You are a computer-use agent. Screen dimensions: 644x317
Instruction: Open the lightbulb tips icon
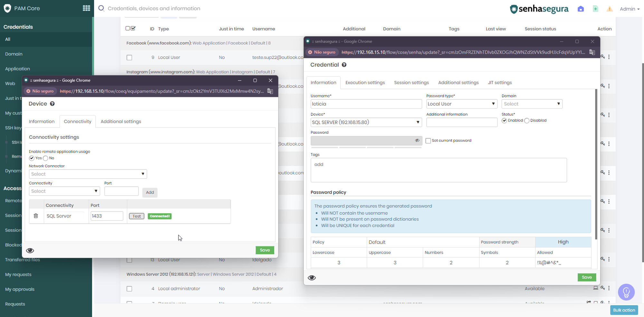[626, 292]
